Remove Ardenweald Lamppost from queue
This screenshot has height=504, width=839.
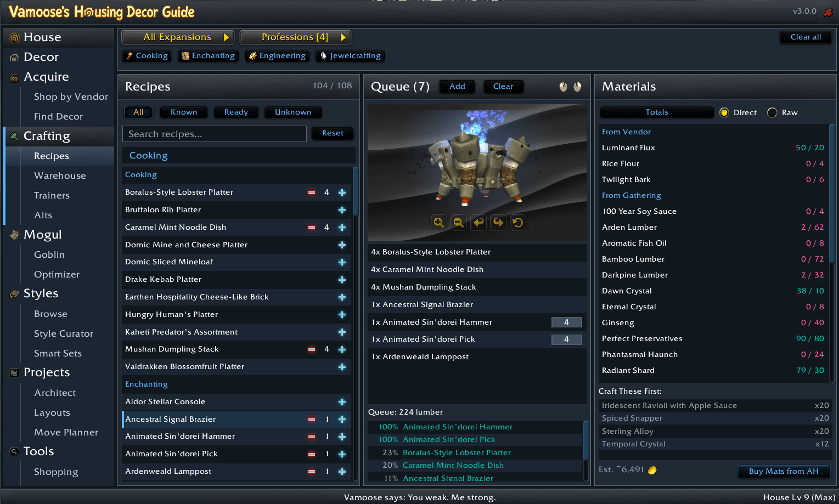click(312, 472)
